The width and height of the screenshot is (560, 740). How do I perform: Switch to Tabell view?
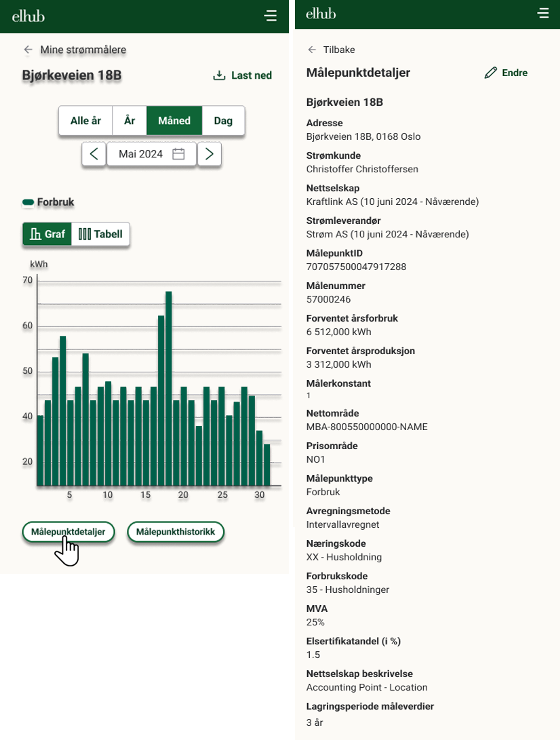pos(100,234)
